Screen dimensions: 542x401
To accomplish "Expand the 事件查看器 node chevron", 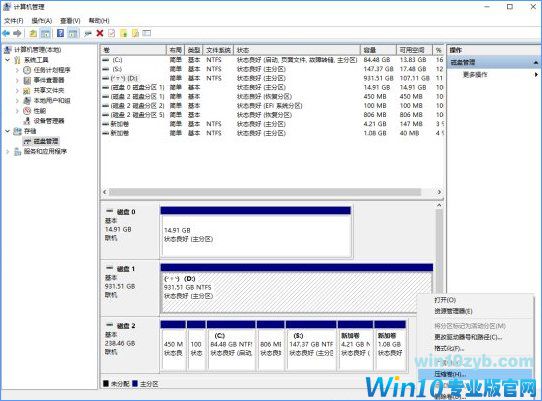I will tap(17, 80).
